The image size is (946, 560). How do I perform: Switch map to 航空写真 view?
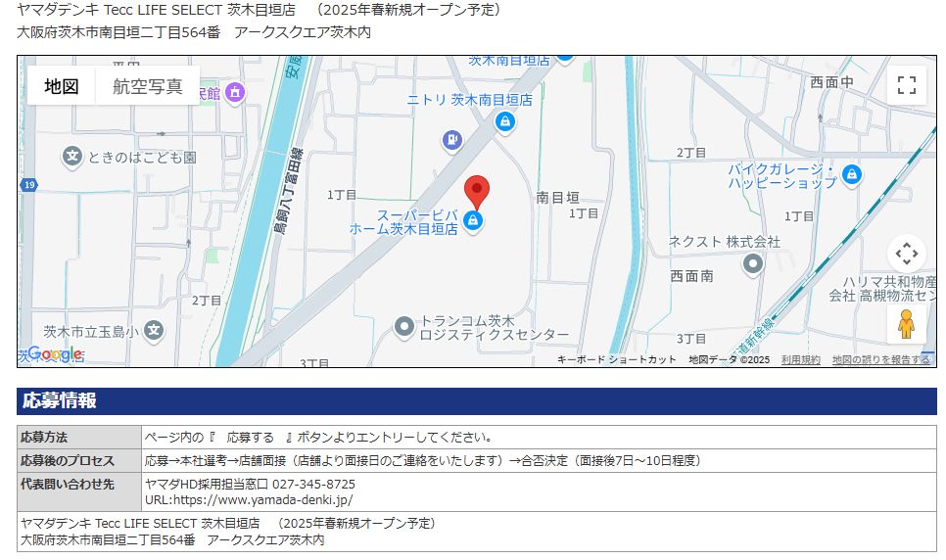coord(148,86)
